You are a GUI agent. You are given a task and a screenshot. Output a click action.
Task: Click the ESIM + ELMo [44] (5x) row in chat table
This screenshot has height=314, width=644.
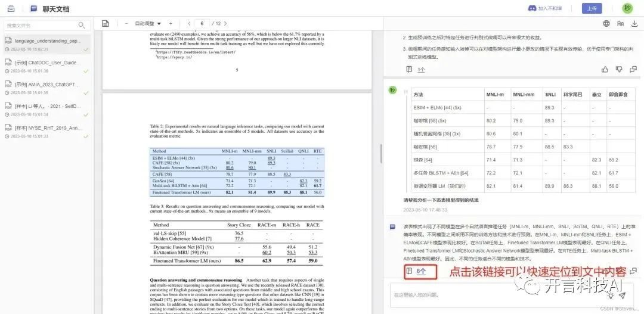[524, 107]
